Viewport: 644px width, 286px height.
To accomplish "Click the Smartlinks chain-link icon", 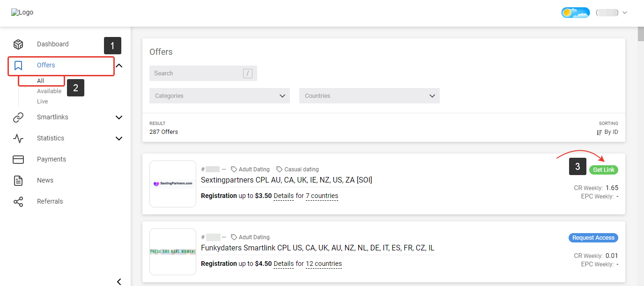I will [x=18, y=117].
